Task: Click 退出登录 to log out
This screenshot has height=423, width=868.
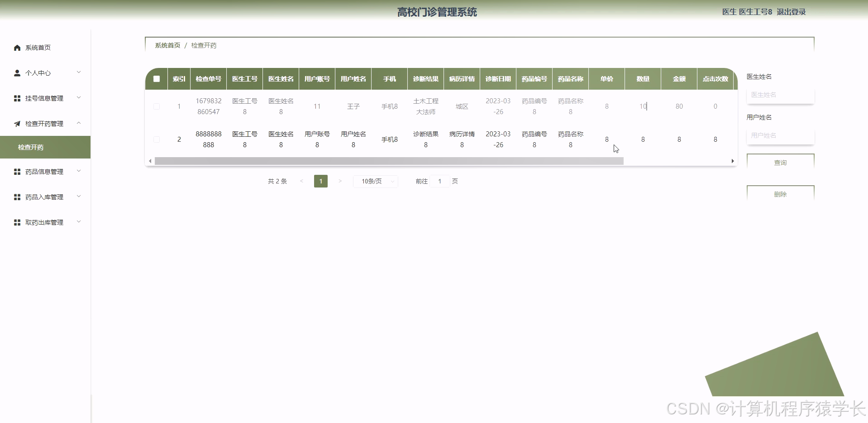Action: tap(791, 12)
